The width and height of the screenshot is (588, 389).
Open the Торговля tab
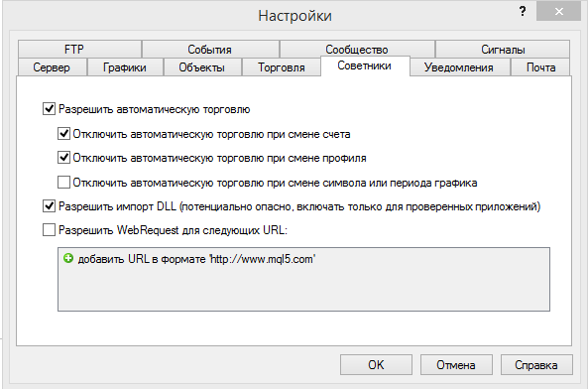[282, 67]
